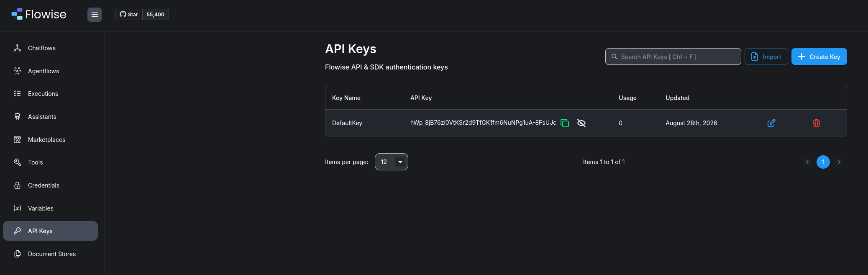Click the Key Name column header
The image size is (868, 275).
pyautogui.click(x=346, y=98)
